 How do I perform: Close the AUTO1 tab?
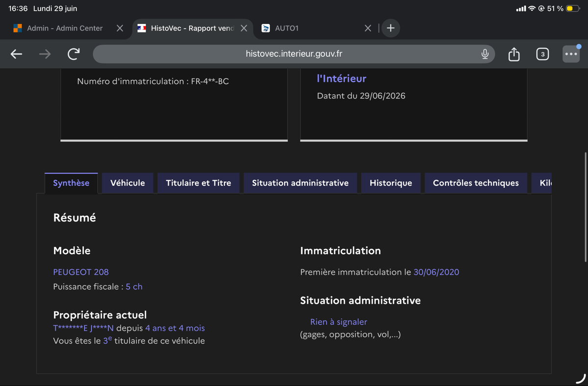click(368, 28)
